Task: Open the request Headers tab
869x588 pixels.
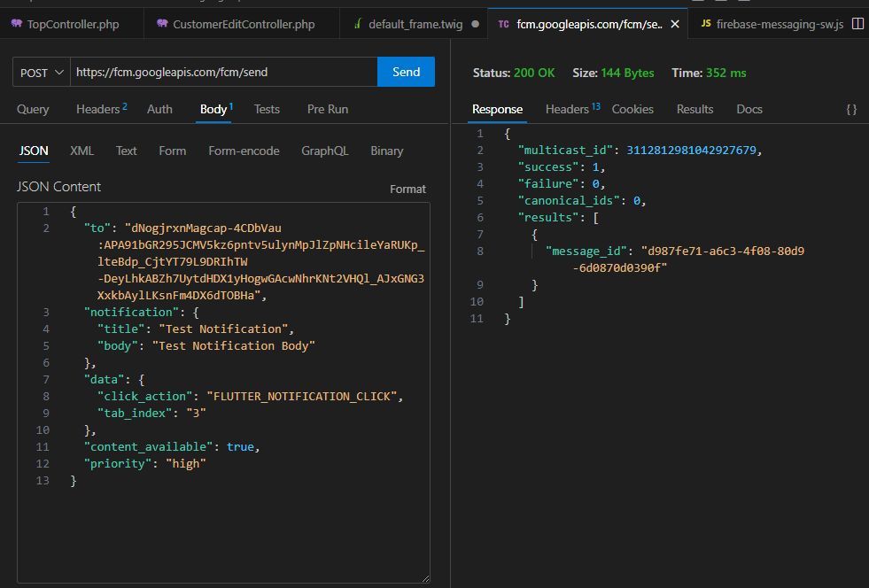Action: [101, 109]
